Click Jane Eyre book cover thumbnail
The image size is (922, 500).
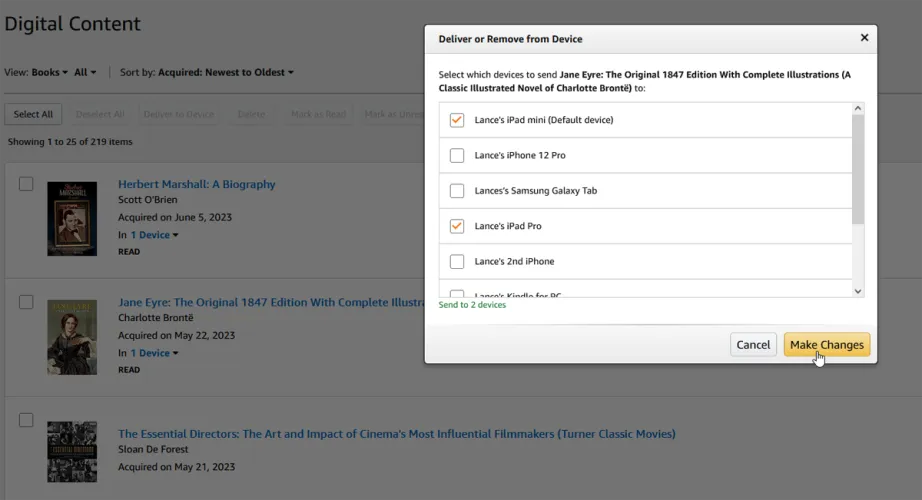coord(72,337)
